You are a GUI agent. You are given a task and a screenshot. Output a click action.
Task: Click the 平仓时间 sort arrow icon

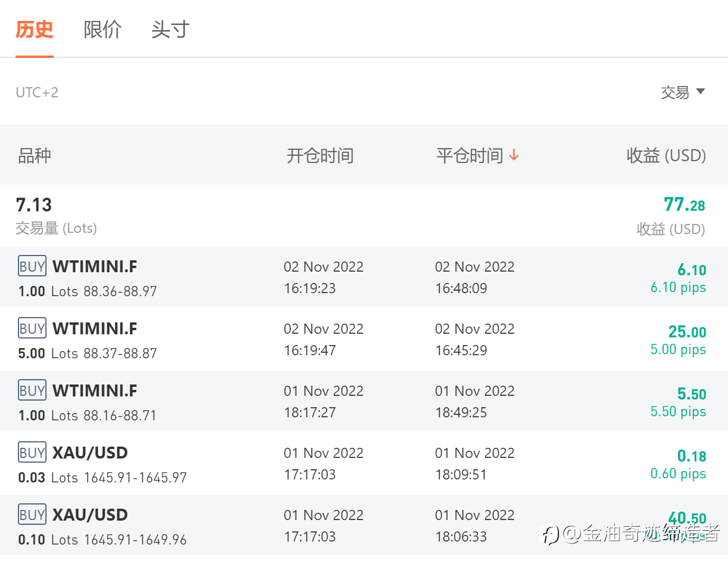click(514, 156)
